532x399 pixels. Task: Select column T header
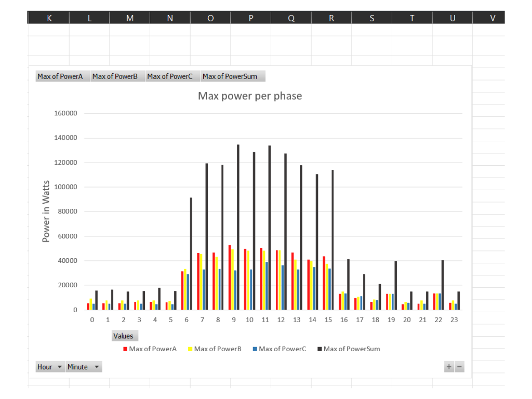tap(412, 18)
